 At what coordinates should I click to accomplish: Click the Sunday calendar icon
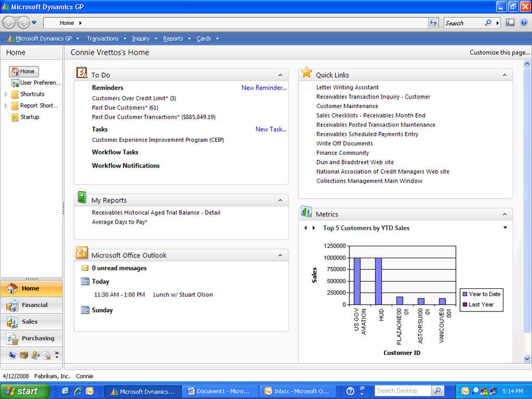[85, 310]
